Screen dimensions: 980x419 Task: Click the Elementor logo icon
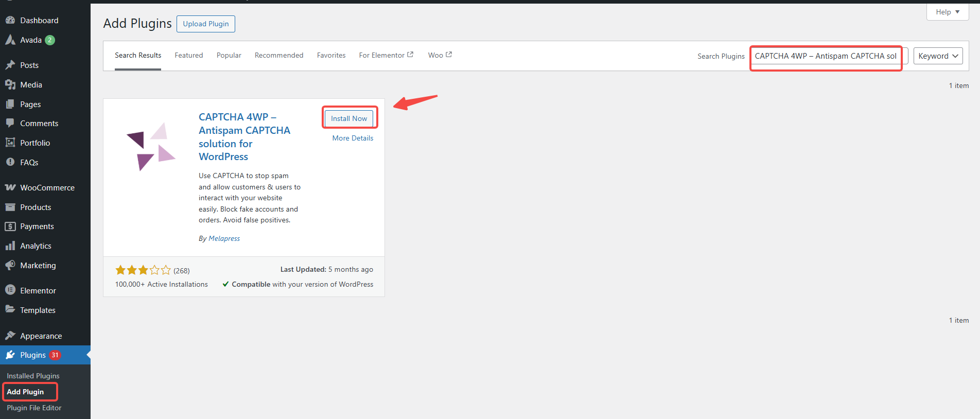pos(10,290)
